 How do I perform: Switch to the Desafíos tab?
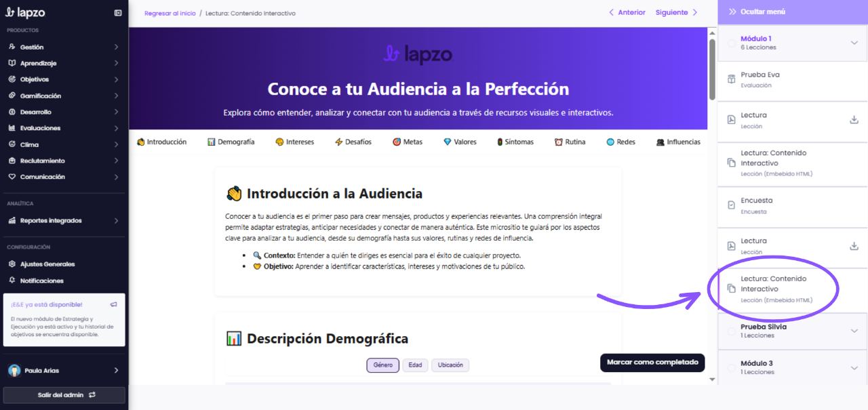[353, 142]
